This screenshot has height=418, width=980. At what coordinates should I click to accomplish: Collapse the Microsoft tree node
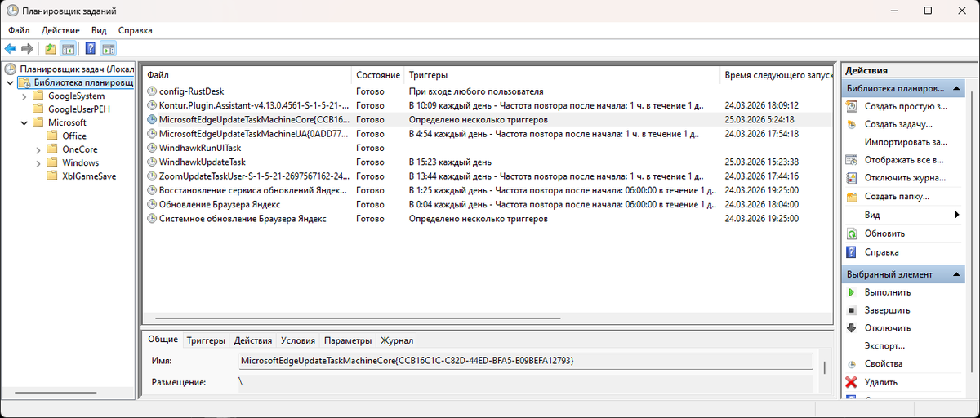[x=24, y=122]
